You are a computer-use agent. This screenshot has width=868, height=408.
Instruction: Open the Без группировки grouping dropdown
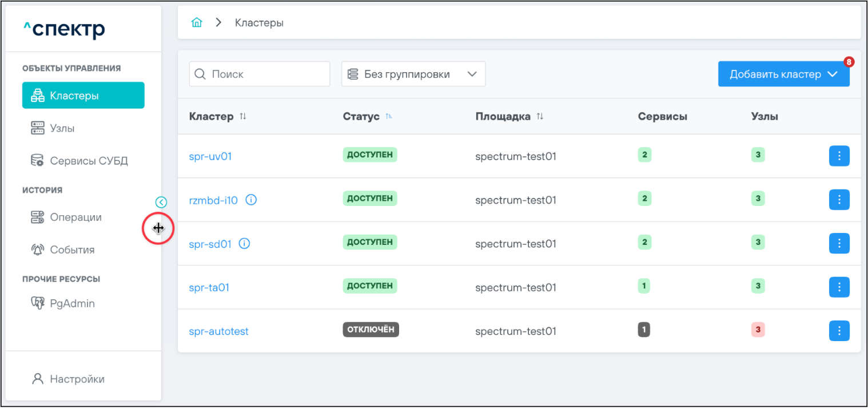point(413,74)
